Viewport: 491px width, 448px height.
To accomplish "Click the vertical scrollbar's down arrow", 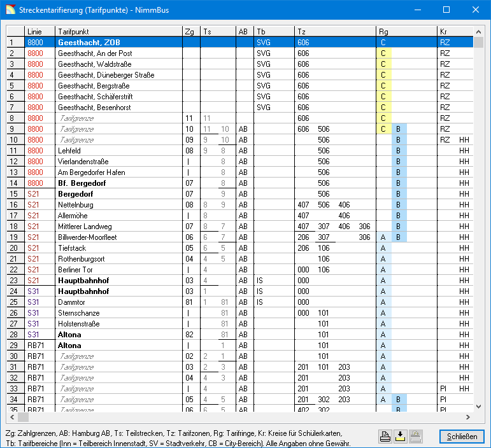I will (x=478, y=407).
